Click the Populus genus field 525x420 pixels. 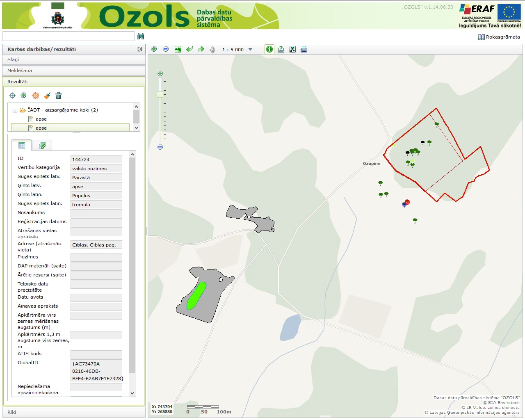pos(96,195)
